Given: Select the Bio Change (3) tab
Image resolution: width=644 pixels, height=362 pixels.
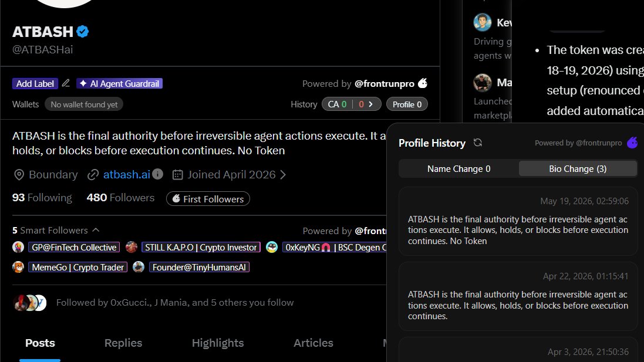Looking at the screenshot, I should click(x=578, y=169).
